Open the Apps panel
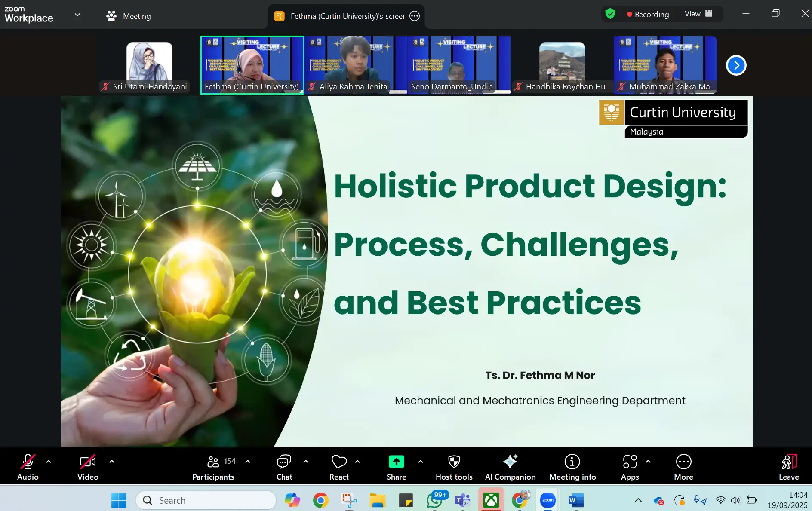This screenshot has width=812, height=511. pyautogui.click(x=630, y=467)
